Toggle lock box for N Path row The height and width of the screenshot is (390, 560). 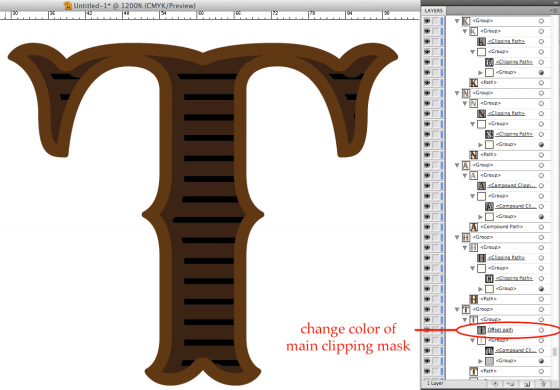click(x=436, y=155)
